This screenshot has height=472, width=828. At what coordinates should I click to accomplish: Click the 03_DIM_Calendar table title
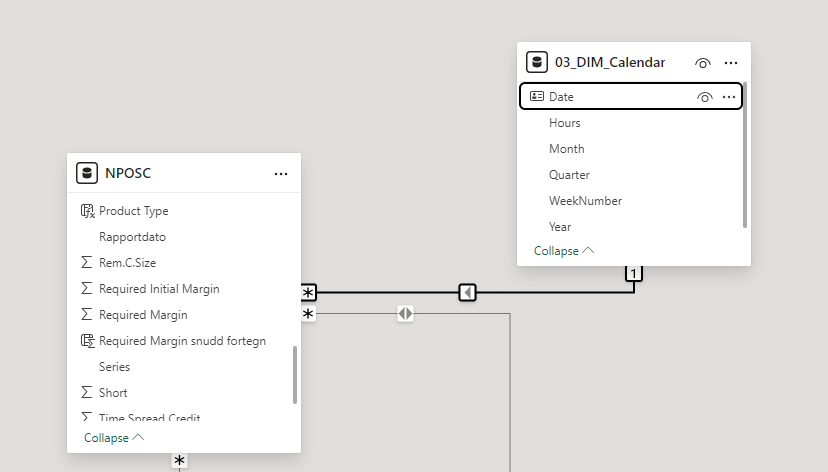610,62
